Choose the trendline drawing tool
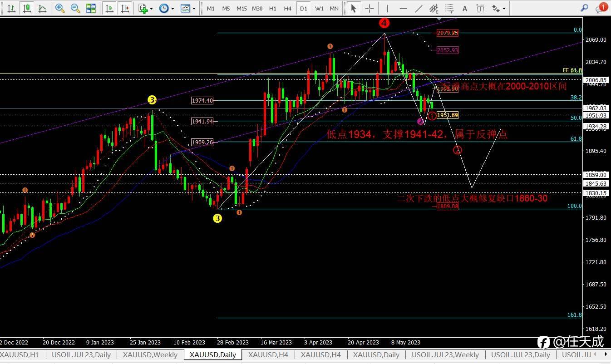Viewport: 611px width, 364px height. 419,8
